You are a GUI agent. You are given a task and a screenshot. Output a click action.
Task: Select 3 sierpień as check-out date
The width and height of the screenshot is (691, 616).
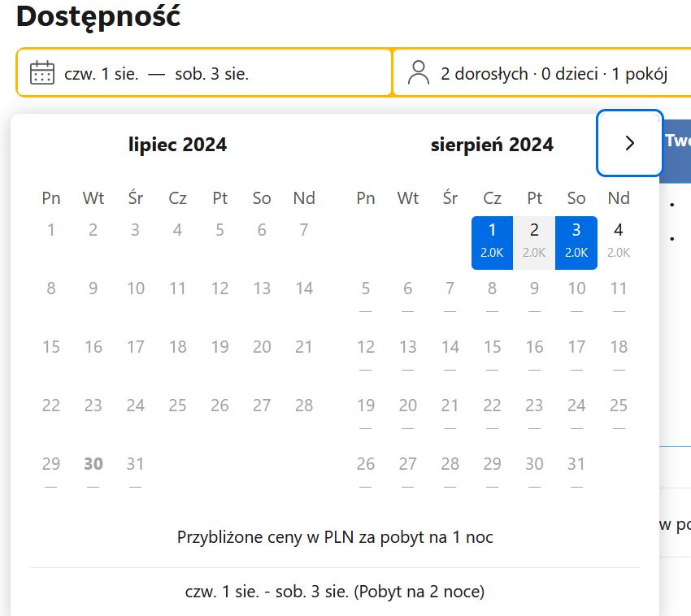[x=576, y=242]
